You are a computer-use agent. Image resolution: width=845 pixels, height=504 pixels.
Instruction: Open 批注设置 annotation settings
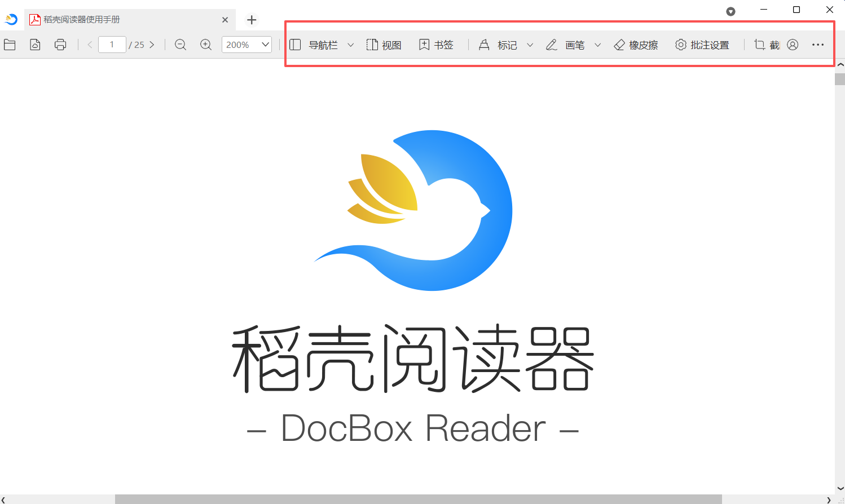[x=702, y=45]
